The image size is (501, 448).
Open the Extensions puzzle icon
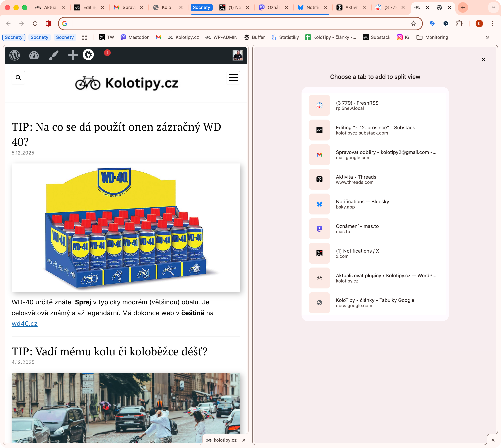tap(459, 24)
